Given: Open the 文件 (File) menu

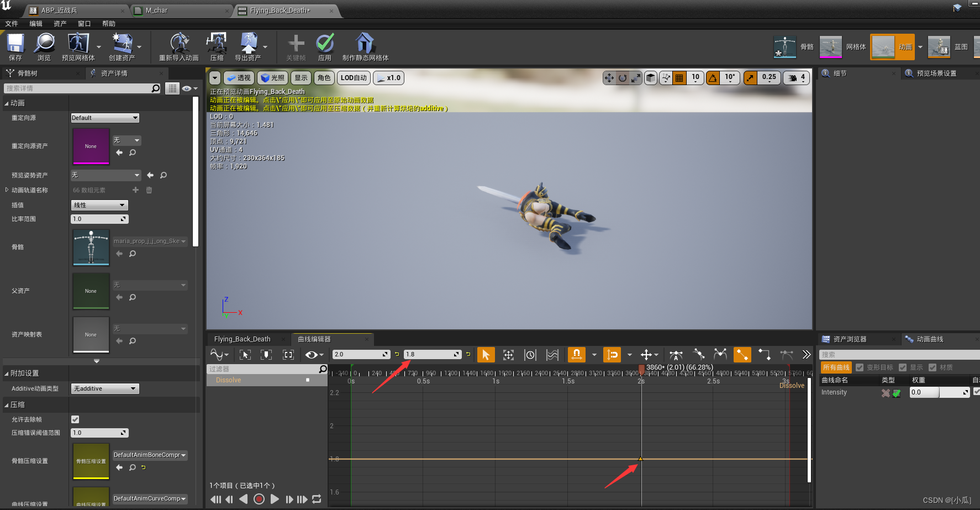Looking at the screenshot, I should 12,24.
